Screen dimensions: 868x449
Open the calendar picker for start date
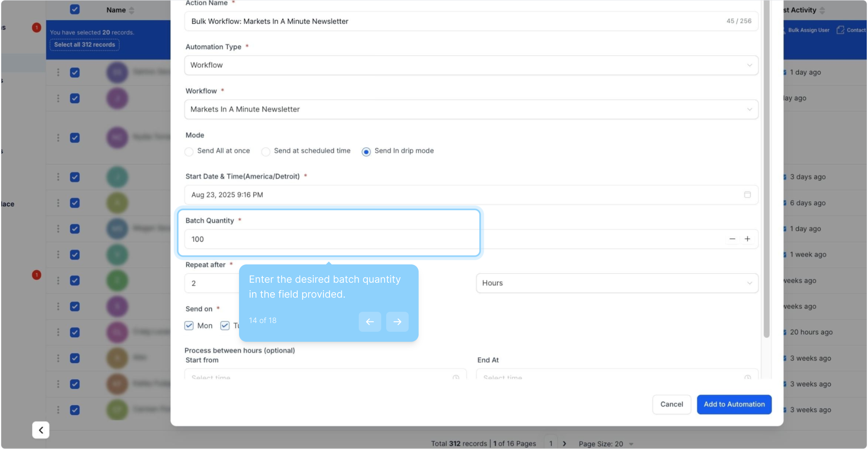click(747, 195)
